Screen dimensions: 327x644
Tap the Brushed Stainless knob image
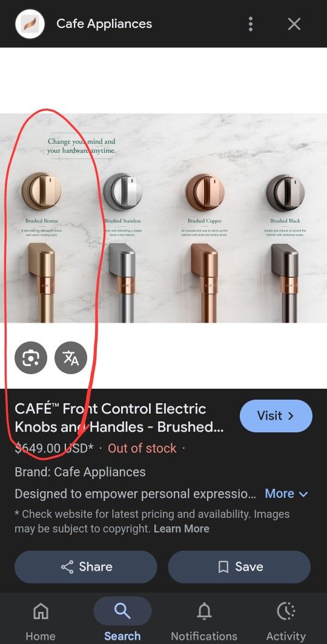coord(123,191)
